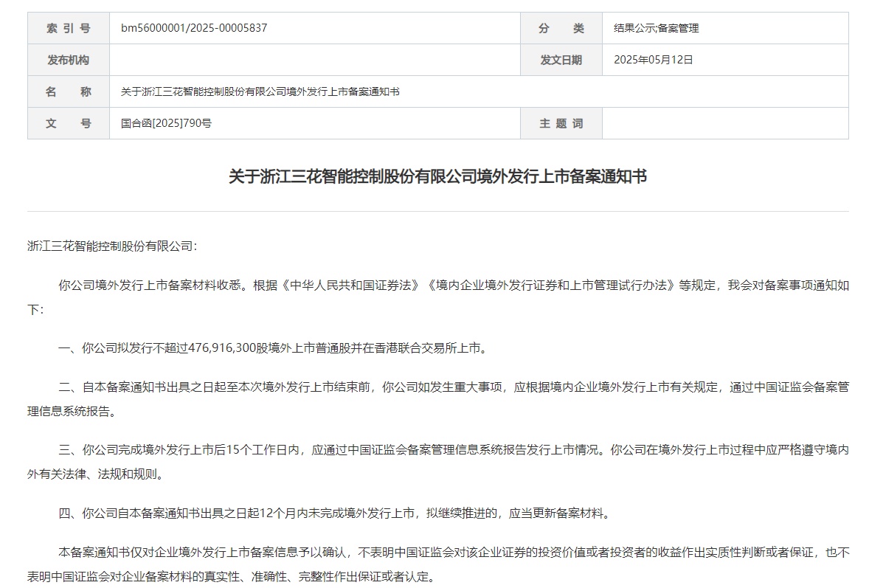Click index number bm56000001/2025-00005837
This screenshot has width=869, height=588.
pyautogui.click(x=194, y=28)
